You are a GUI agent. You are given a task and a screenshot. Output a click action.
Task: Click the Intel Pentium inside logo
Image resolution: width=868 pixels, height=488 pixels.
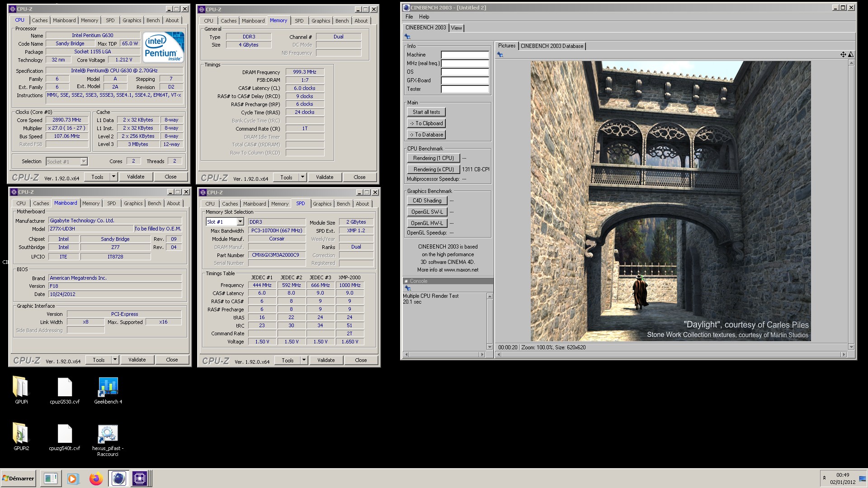click(163, 47)
